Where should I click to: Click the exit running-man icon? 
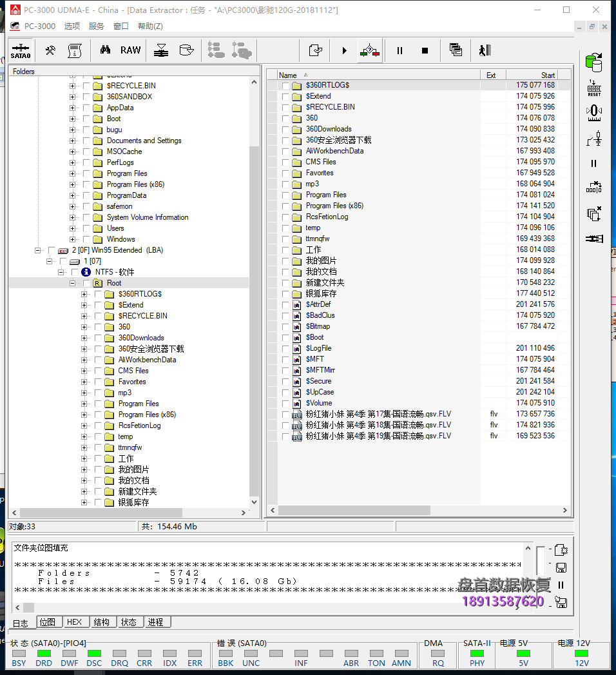tap(485, 50)
